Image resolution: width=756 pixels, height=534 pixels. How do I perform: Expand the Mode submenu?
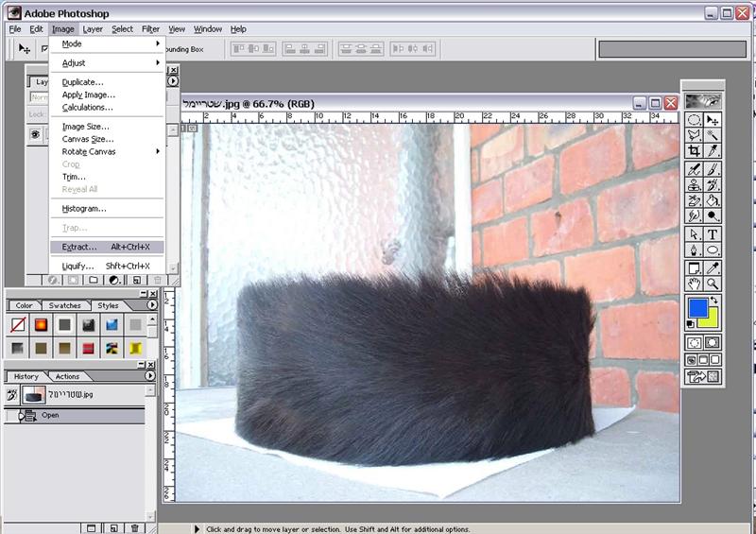[x=107, y=43]
